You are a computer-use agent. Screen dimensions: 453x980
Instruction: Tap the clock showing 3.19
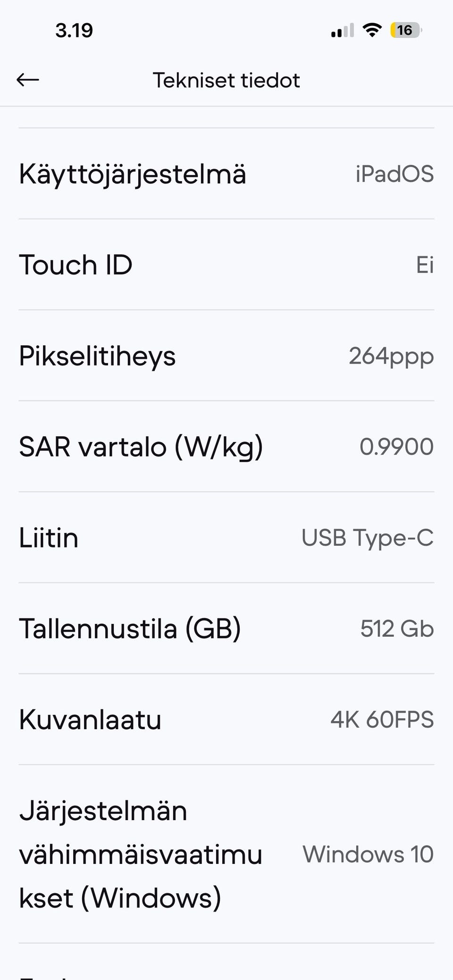pos(74,31)
